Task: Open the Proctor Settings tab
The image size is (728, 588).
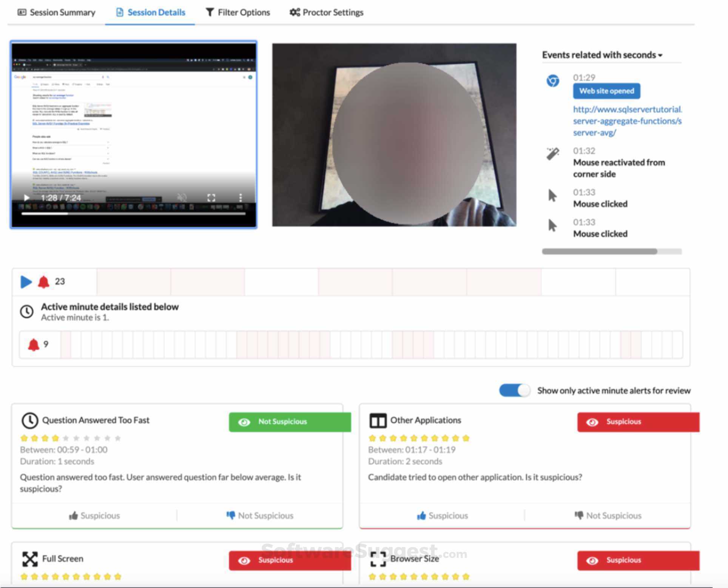Action: click(x=326, y=12)
